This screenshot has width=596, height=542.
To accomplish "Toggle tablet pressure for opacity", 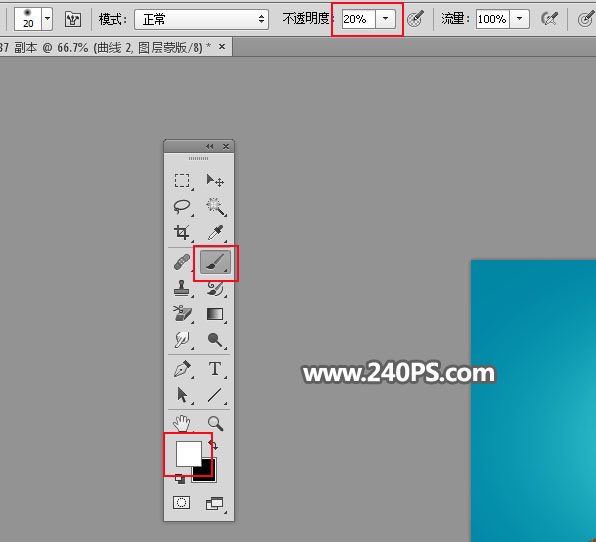I will pyautogui.click(x=415, y=19).
